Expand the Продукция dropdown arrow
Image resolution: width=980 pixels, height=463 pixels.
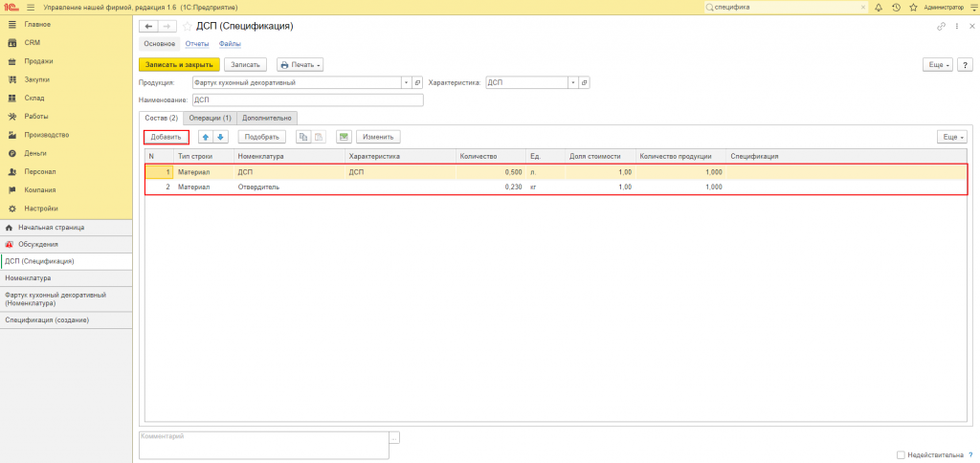pos(406,82)
